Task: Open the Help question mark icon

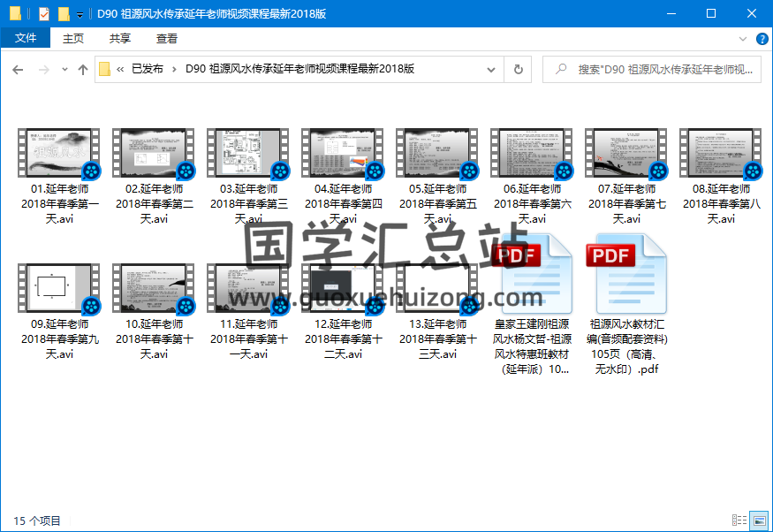Action: [x=762, y=38]
